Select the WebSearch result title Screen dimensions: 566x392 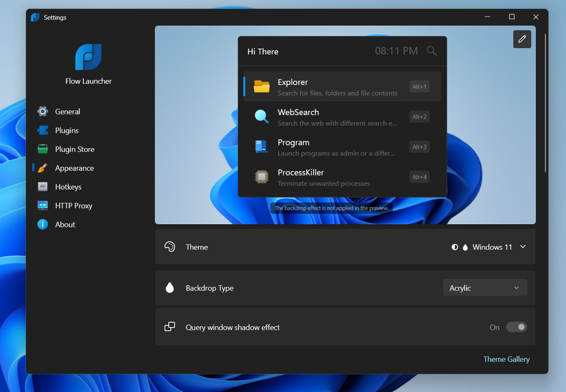pyautogui.click(x=298, y=112)
